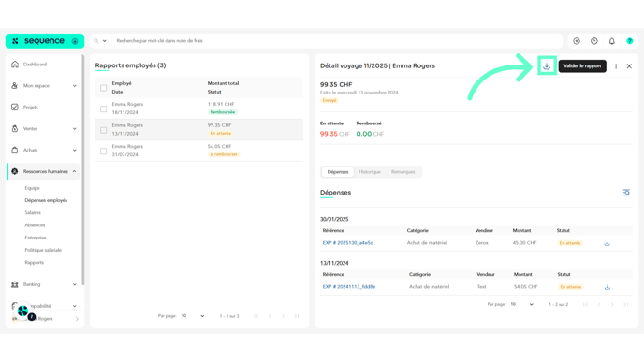Image resolution: width=644 pixels, height=362 pixels.
Task: Go to previous page in reports list
Action: [270, 316]
